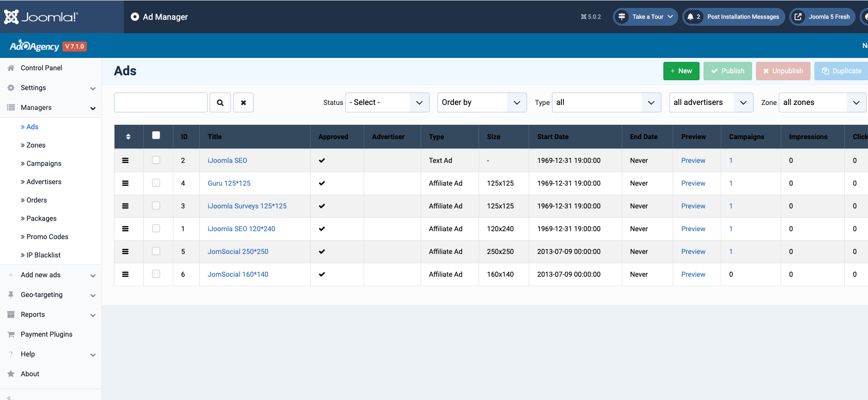The width and height of the screenshot is (868, 400).
Task: Click the Post Installation Messages bell icon
Action: tap(690, 17)
